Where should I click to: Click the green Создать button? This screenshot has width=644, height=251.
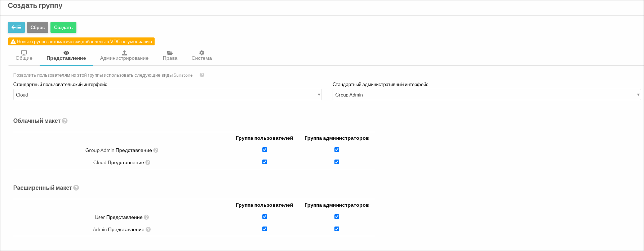pyautogui.click(x=63, y=27)
